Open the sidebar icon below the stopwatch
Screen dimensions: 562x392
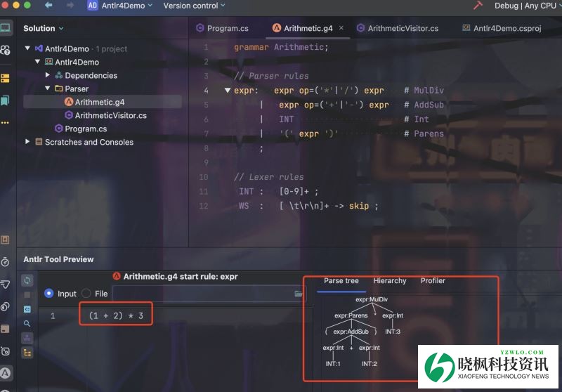[5, 284]
